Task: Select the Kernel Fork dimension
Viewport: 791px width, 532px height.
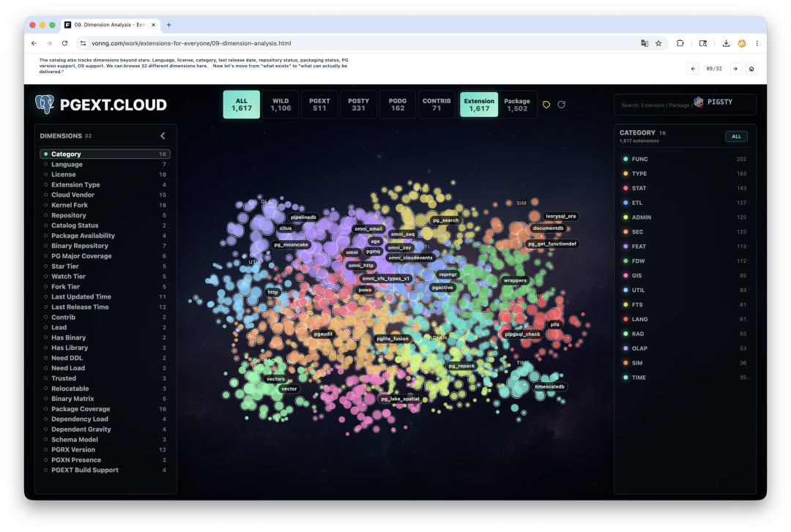Action: (105, 205)
